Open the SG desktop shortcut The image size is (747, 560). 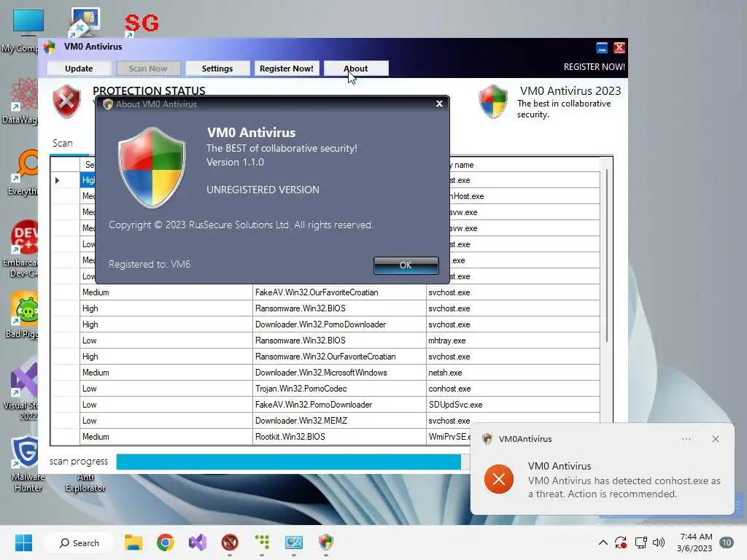pos(142,24)
